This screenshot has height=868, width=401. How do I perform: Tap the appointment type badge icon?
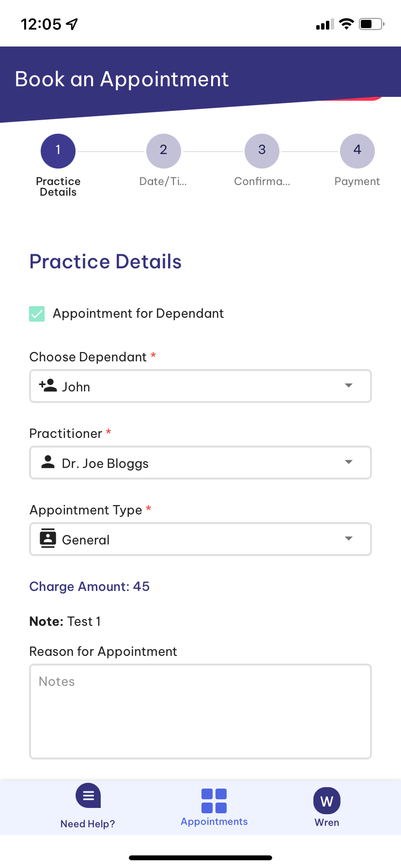pyautogui.click(x=48, y=539)
